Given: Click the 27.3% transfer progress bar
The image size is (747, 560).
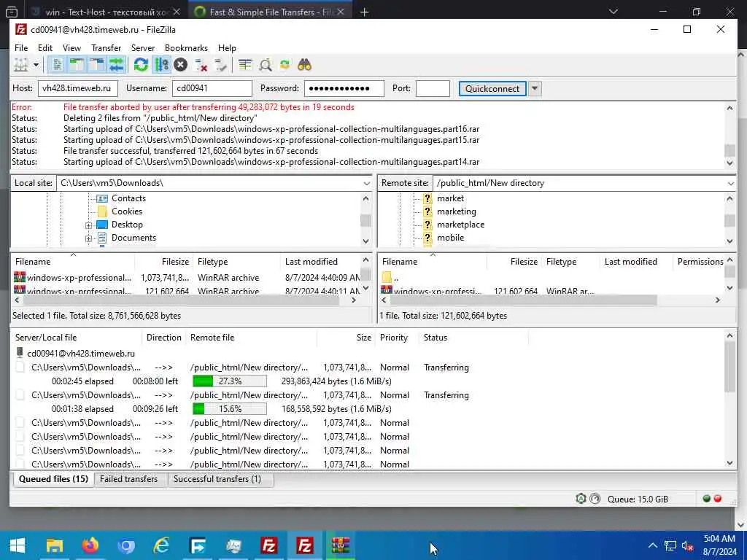Looking at the screenshot, I should click(x=230, y=381).
